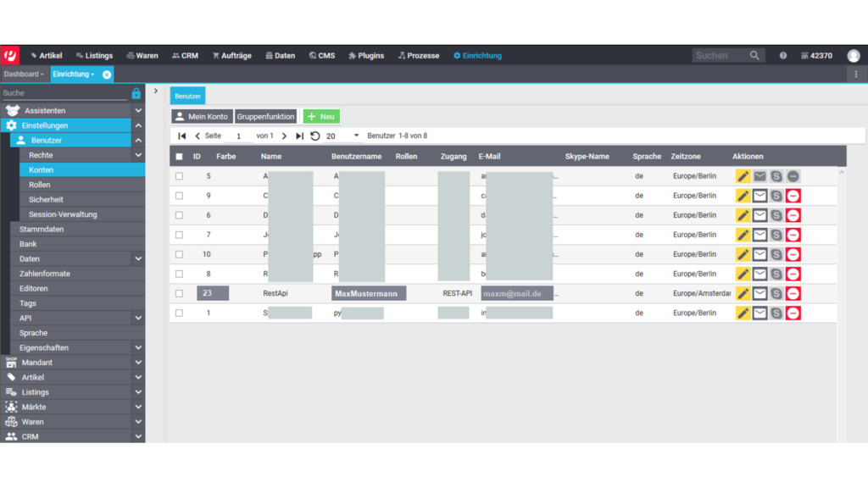
Task: Go to the last page icon
Action: point(299,136)
